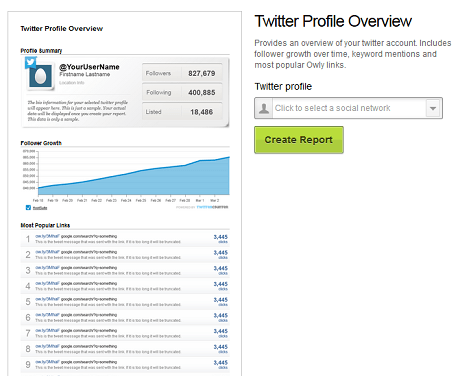Click the Twitter bird icon on the avatar
This screenshot has height=376, width=460.
[x=31, y=62]
